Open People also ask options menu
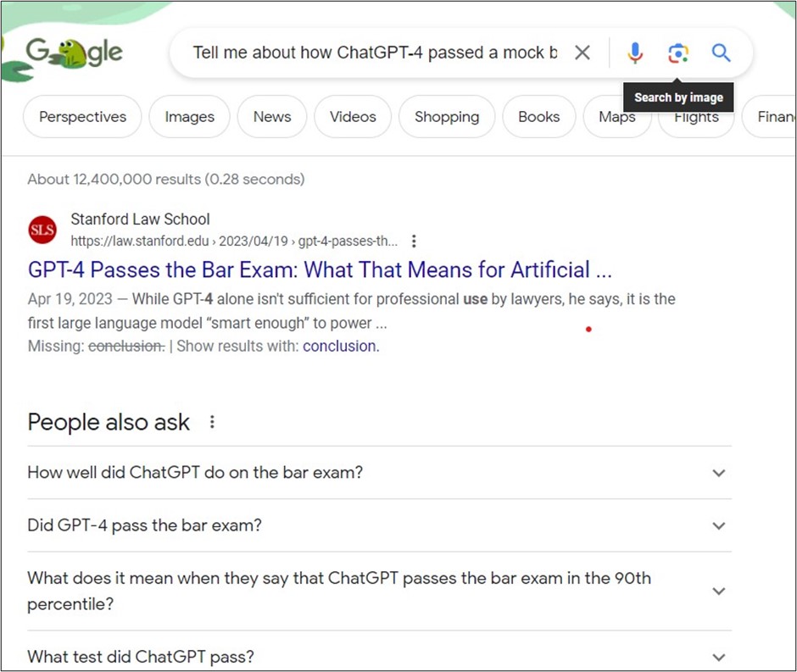This screenshot has height=672, width=797. click(212, 422)
